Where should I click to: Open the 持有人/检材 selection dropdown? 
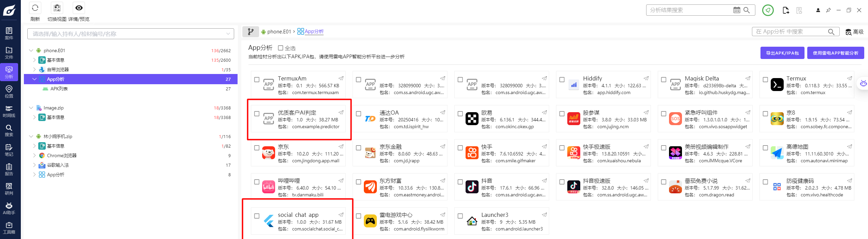click(130, 34)
